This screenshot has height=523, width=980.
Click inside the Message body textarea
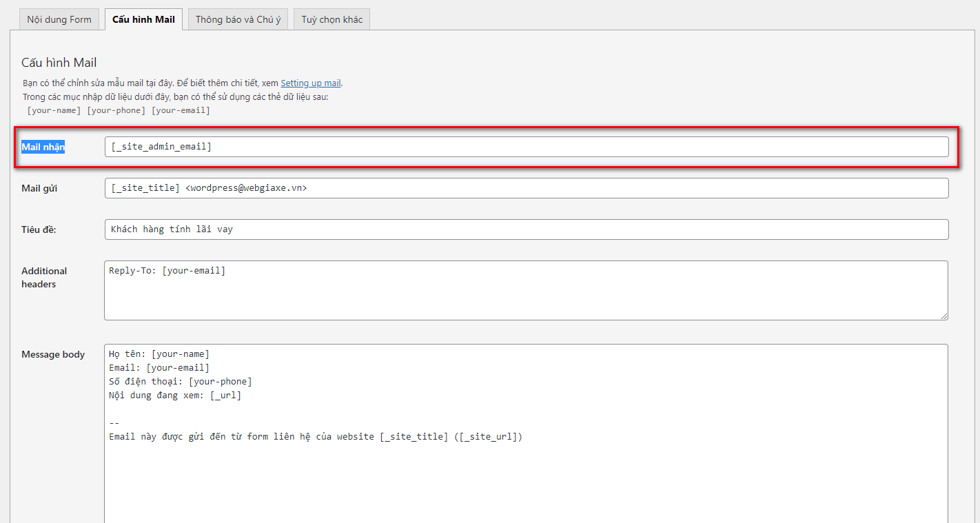[x=526, y=433]
